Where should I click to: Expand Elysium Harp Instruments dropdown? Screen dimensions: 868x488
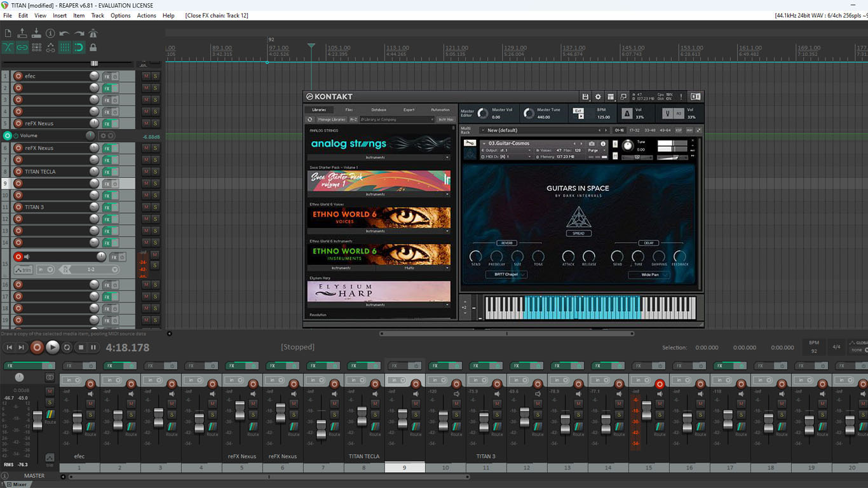379,305
